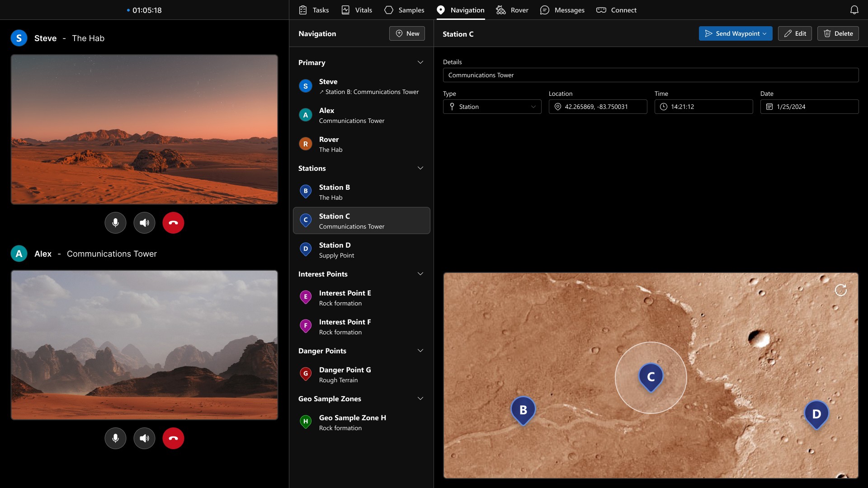The width and height of the screenshot is (868, 488).
Task: Mute microphone on Steve's feed
Action: 115,223
